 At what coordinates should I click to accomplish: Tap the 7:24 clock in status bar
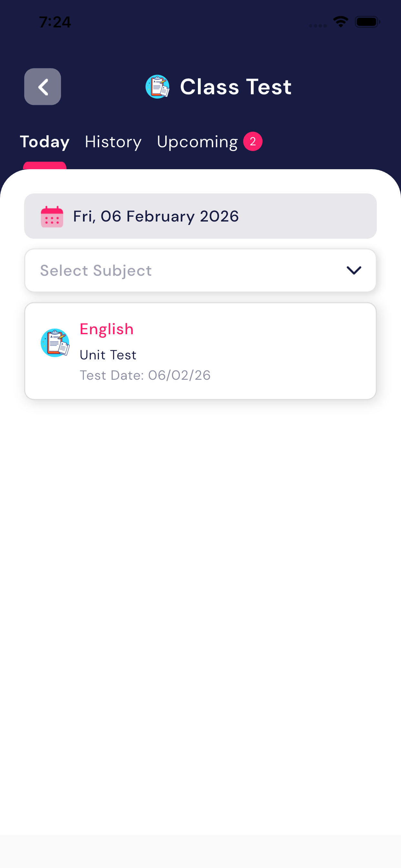click(55, 22)
